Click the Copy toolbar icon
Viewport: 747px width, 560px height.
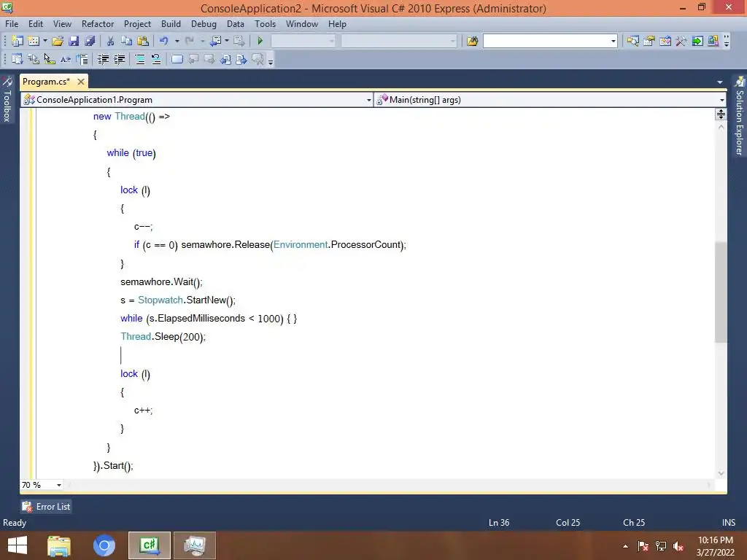pyautogui.click(x=127, y=41)
